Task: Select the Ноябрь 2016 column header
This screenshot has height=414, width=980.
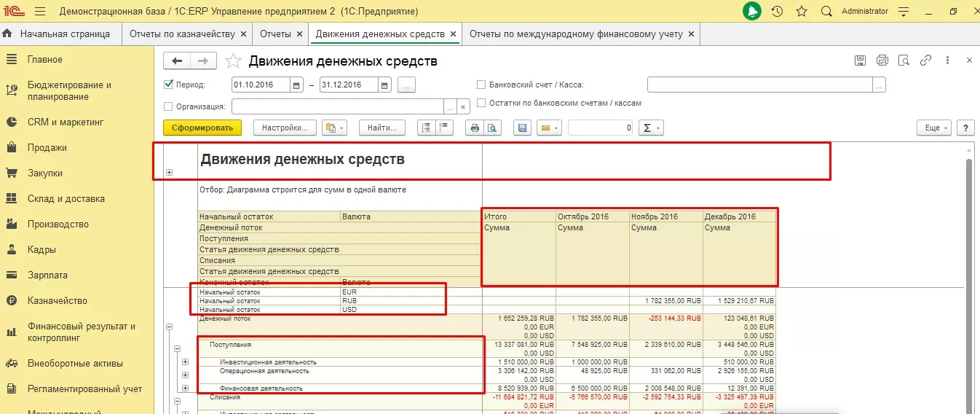Action: click(x=665, y=216)
